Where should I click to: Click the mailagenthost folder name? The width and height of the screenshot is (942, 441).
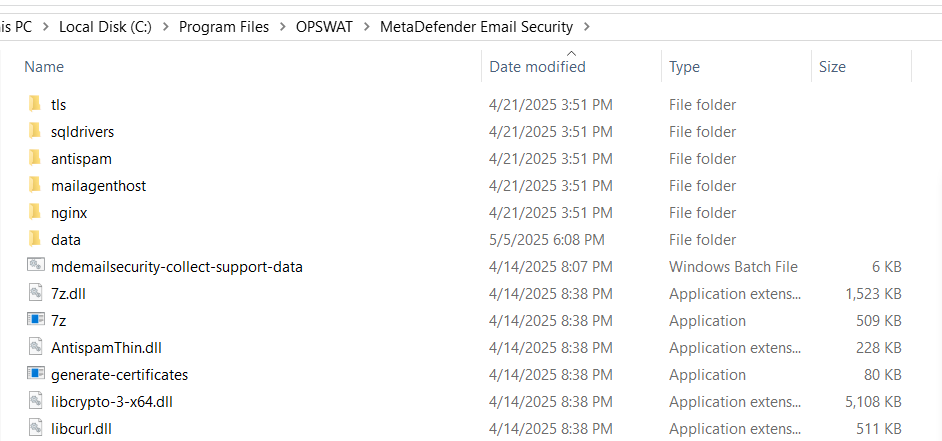click(x=99, y=186)
